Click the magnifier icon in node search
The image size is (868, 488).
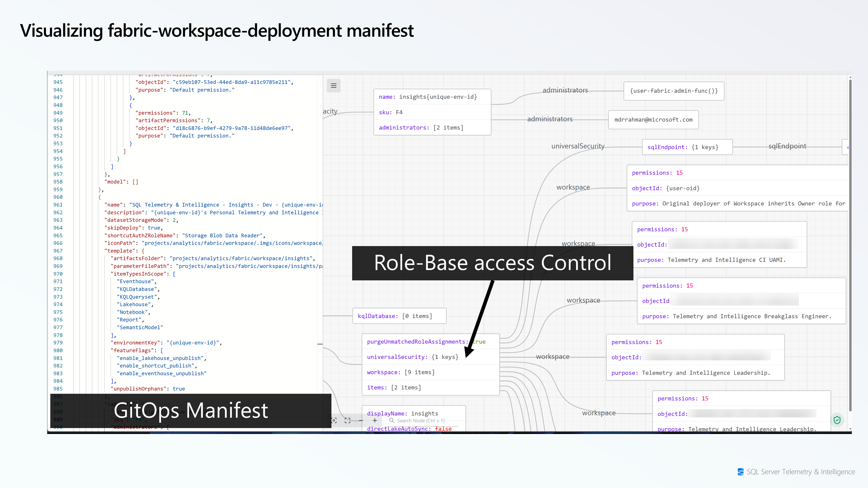(392, 420)
